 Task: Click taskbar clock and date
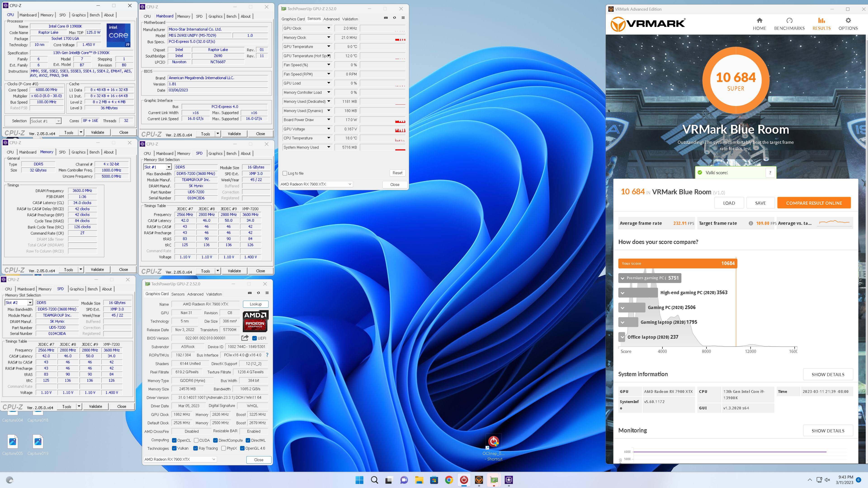(844, 480)
